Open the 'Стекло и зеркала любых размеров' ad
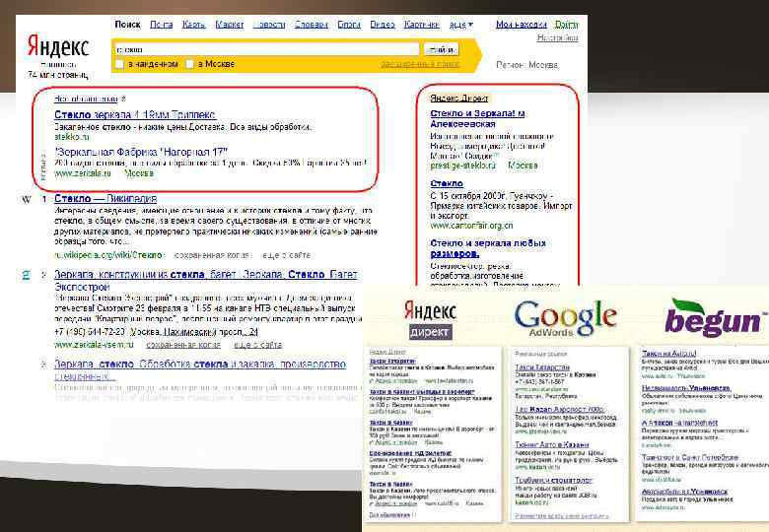This screenshot has width=769, height=532. [488, 248]
